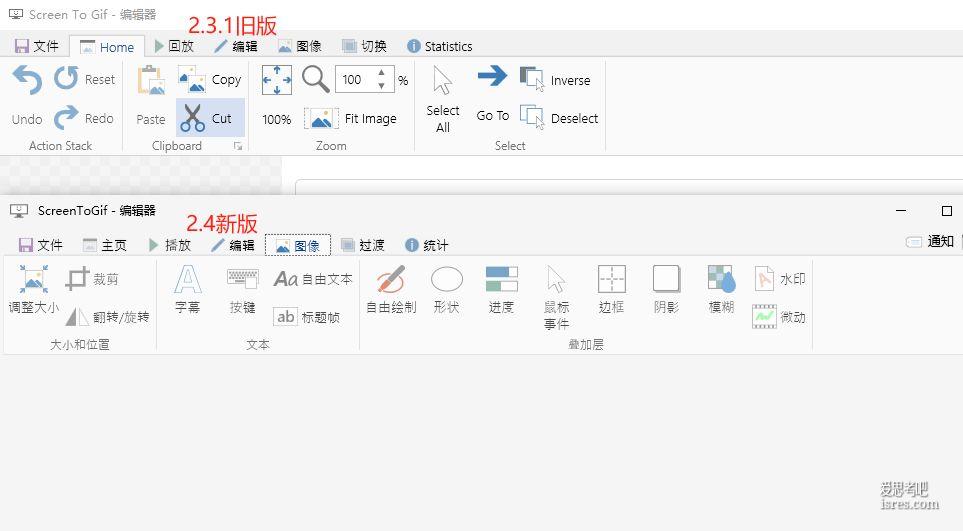Switch to 回放 playback tab
Screen dimensions: 963x531
[x=174, y=46]
